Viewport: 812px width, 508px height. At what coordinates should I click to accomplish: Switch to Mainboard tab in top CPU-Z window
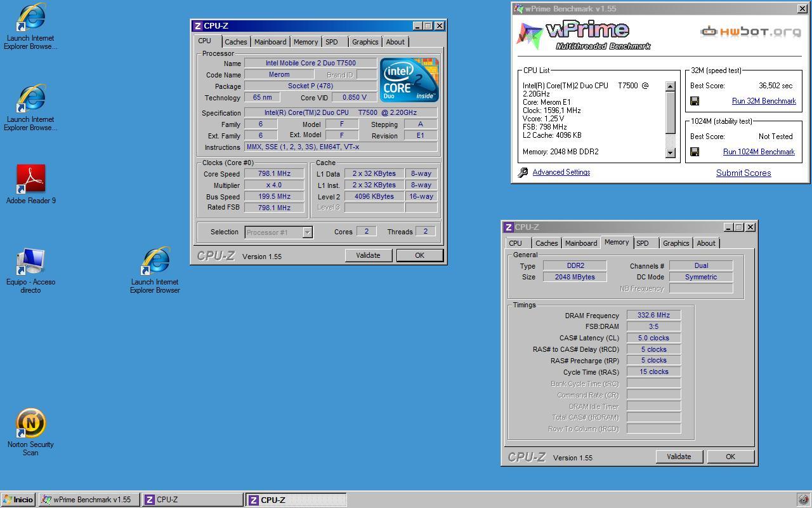point(270,42)
